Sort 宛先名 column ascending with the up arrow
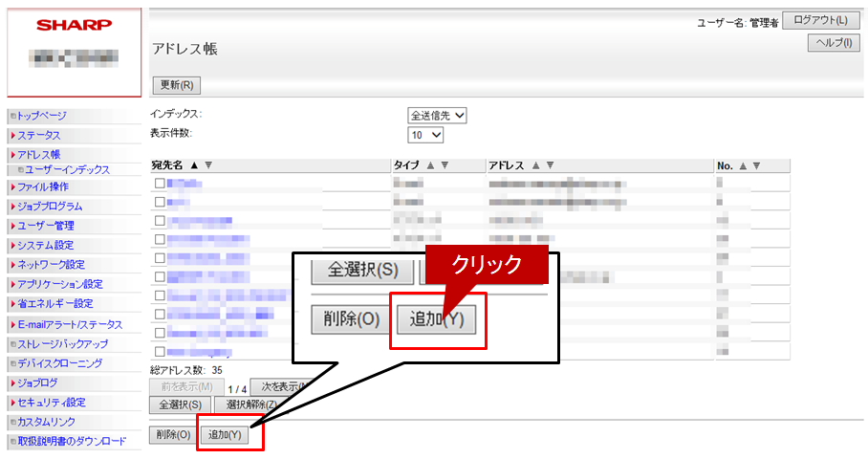This screenshot has width=868, height=459. pyautogui.click(x=195, y=164)
